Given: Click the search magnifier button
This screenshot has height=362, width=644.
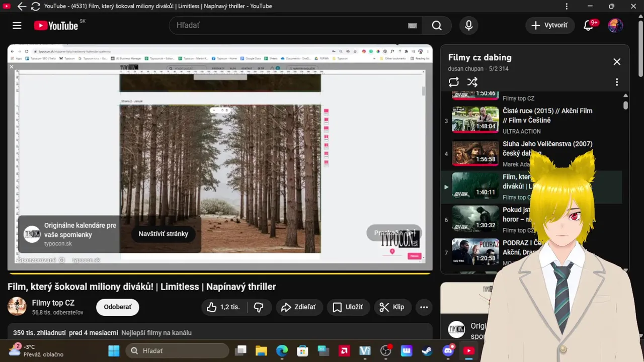Looking at the screenshot, I should click(x=437, y=26).
